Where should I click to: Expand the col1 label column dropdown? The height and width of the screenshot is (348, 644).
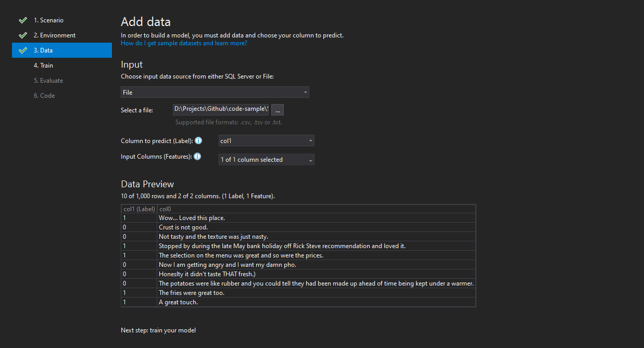[266, 141]
